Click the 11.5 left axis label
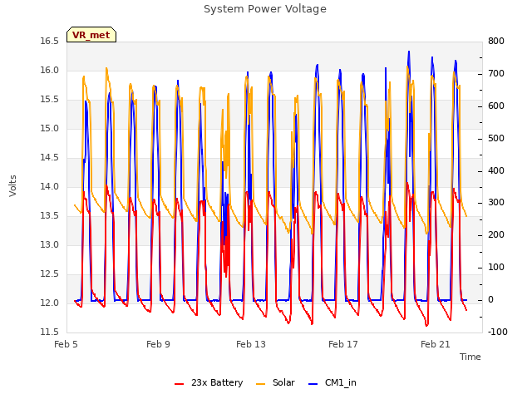This screenshot has height=399, width=532. [50, 332]
